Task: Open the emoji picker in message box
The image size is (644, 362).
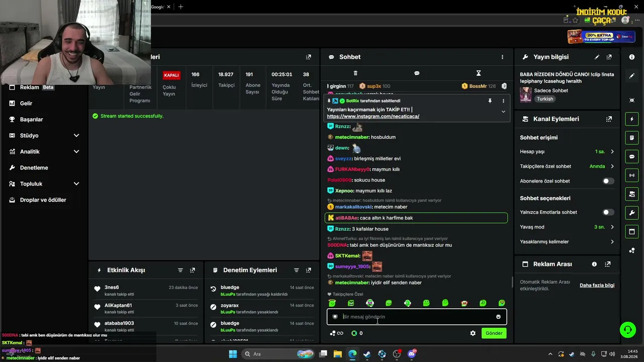Action: tap(499, 317)
